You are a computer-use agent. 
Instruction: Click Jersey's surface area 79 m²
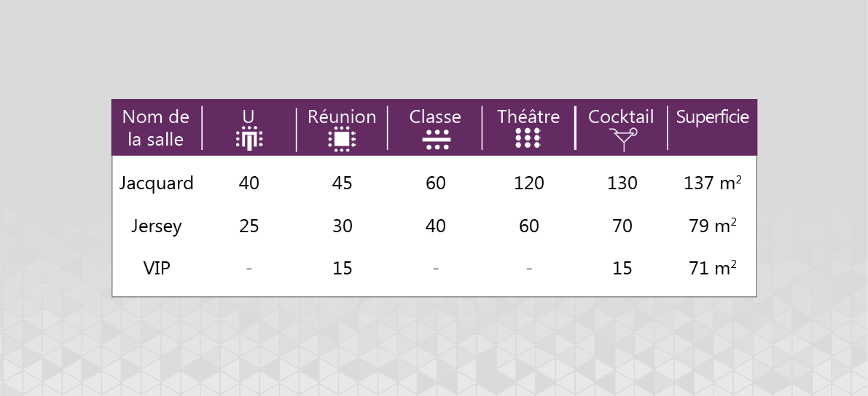712,226
